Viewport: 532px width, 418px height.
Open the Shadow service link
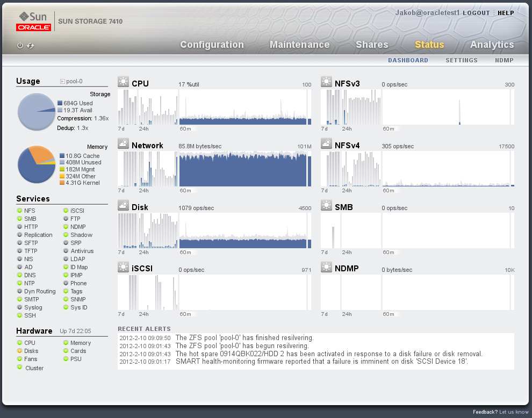click(x=82, y=235)
